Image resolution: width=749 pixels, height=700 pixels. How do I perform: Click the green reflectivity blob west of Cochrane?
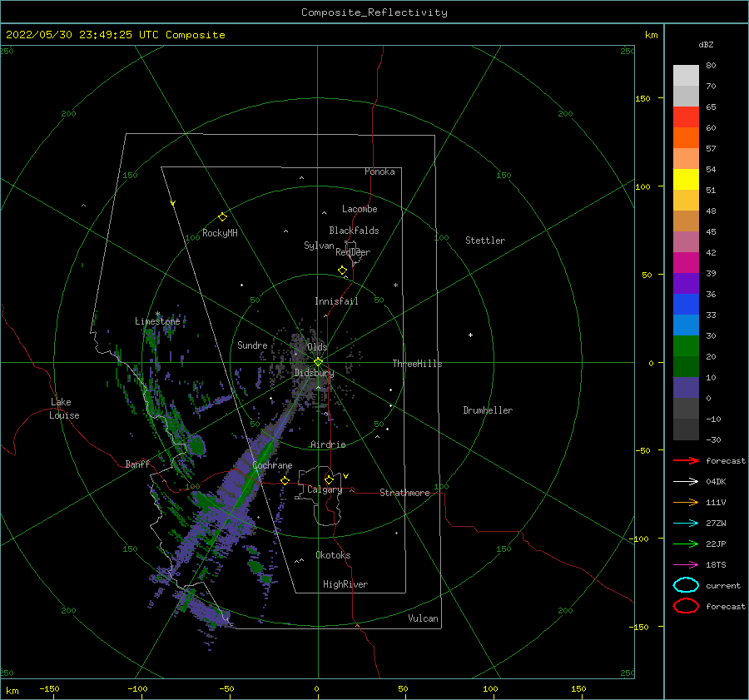click(196, 444)
